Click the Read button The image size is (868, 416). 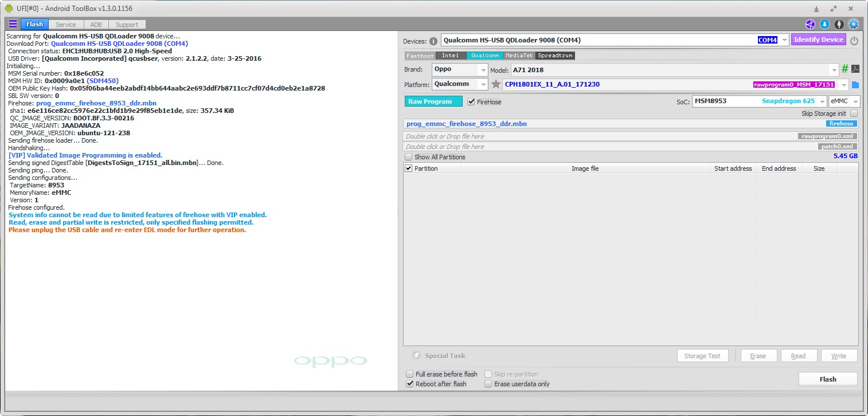click(798, 356)
